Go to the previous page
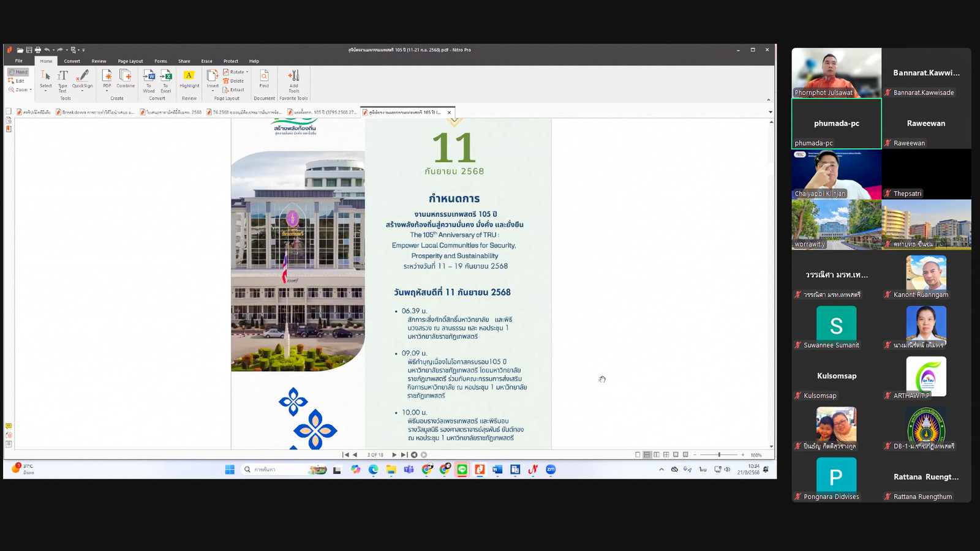The width and height of the screenshot is (980, 551). (355, 455)
